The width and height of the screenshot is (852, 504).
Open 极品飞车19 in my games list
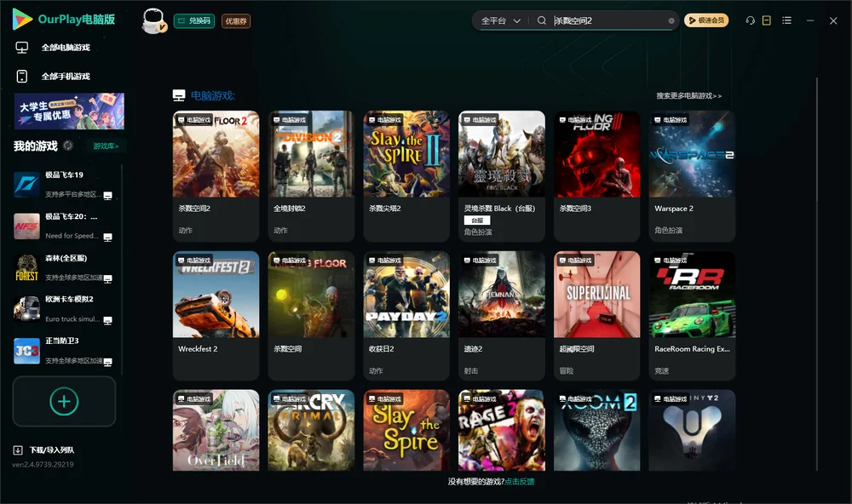coord(64,185)
